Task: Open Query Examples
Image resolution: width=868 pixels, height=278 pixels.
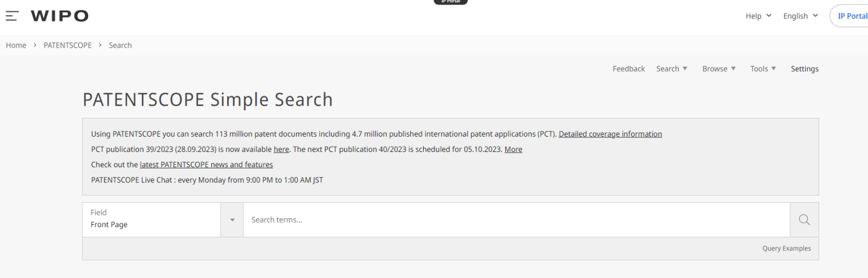Action: tap(786, 249)
